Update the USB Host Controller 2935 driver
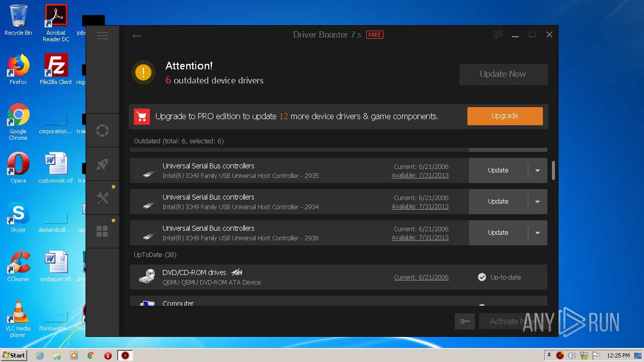Screen dimensions: 644x362 pyautogui.click(x=498, y=170)
